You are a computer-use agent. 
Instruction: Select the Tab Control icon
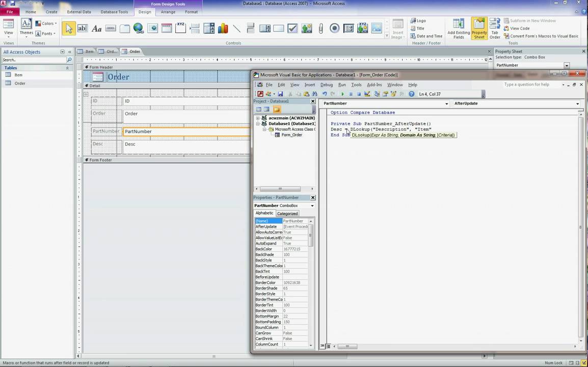coord(124,28)
